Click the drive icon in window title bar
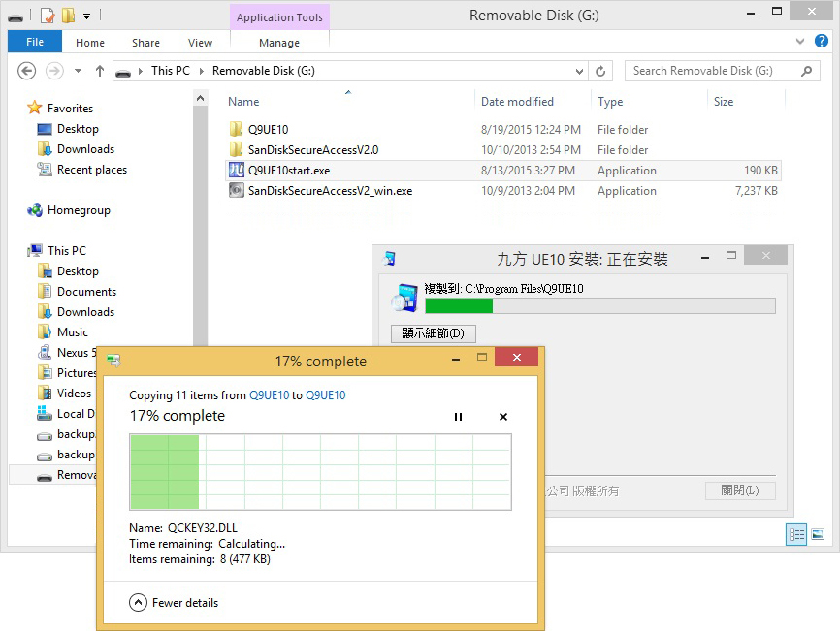The height and width of the screenshot is (631, 840). (16, 17)
